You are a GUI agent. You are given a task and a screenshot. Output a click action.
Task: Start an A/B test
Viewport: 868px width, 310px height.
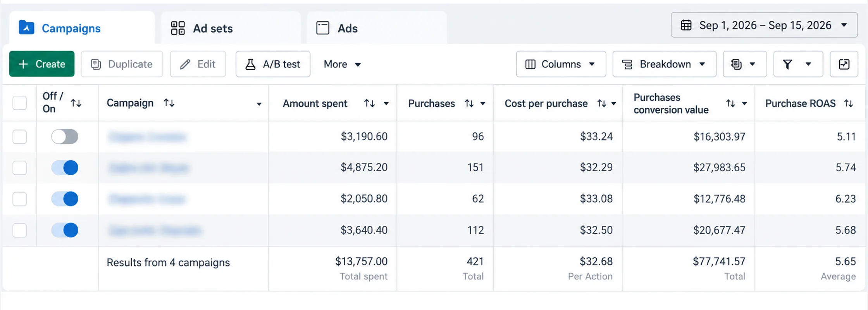(x=273, y=64)
